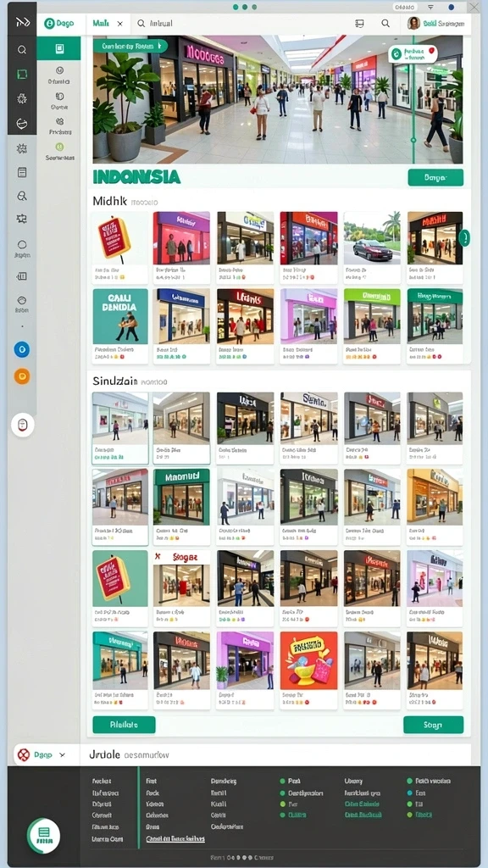Open the purple storefront thumbnail in the bottom row
Image resolution: width=488 pixels, height=868 pixels.
[245, 659]
